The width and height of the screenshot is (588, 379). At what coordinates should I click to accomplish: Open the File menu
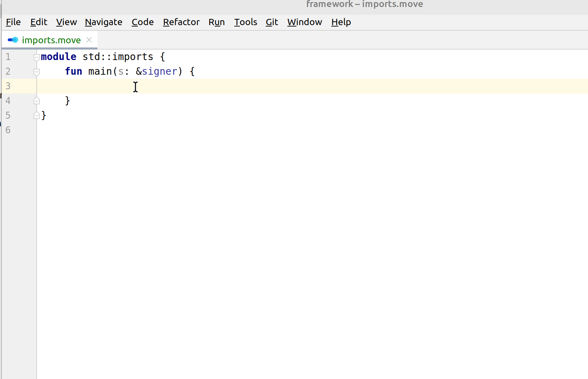point(13,22)
